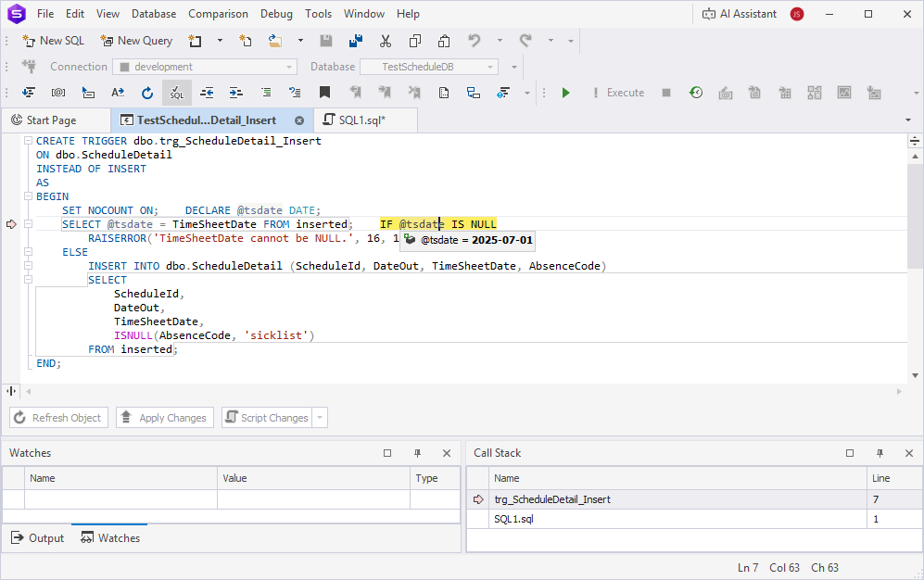Click the Bookmark icon in the toolbar
This screenshot has width=924, height=580.
(x=324, y=93)
